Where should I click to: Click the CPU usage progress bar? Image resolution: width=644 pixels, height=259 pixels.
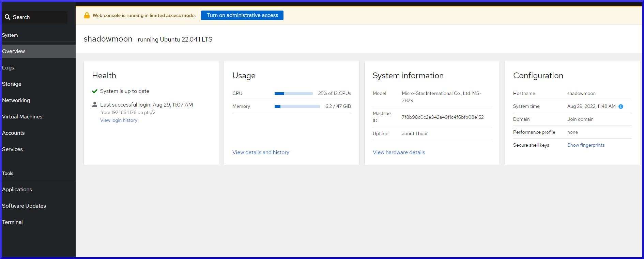coord(293,94)
